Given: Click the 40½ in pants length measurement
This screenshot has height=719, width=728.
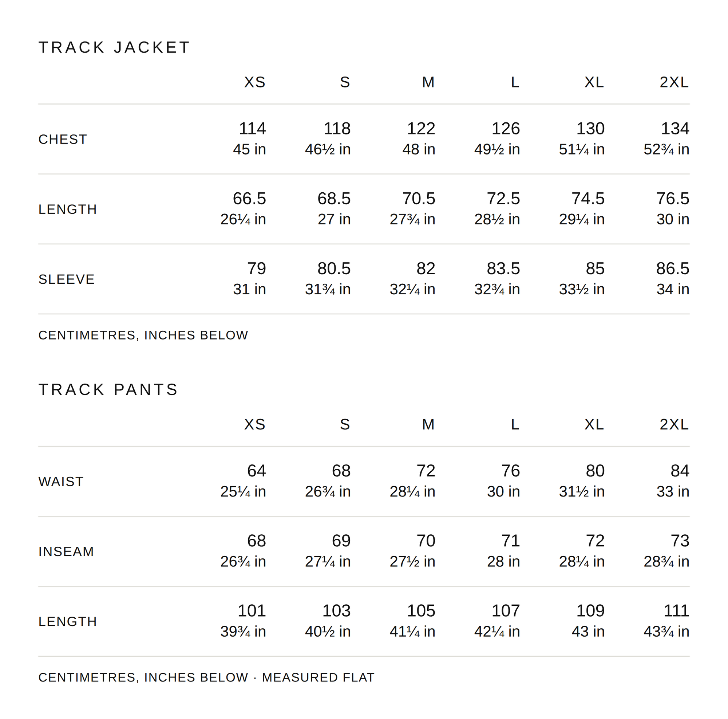Looking at the screenshot, I should [328, 632].
